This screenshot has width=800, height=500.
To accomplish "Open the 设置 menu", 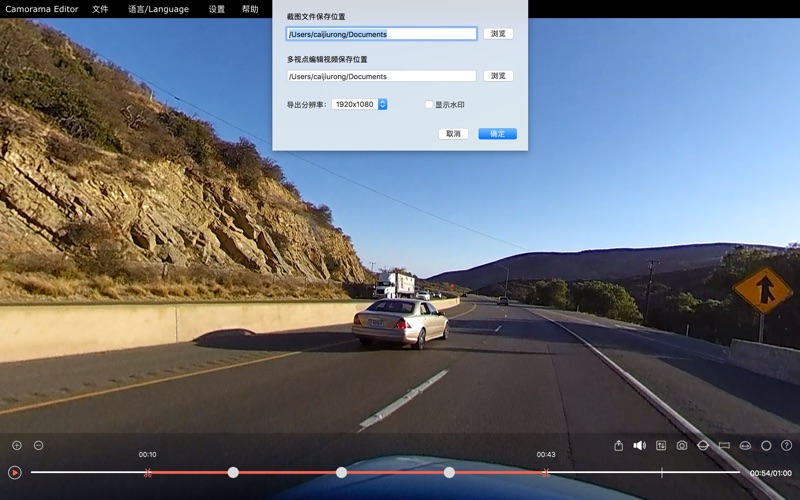I will click(217, 9).
